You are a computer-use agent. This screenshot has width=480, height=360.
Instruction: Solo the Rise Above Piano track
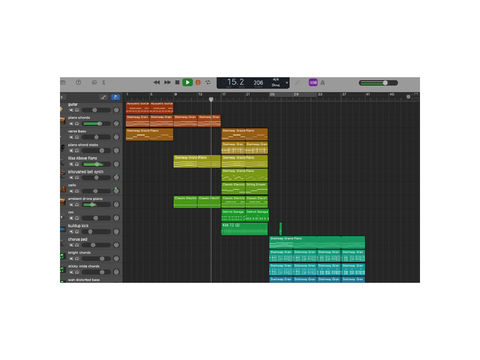pyautogui.click(x=77, y=164)
